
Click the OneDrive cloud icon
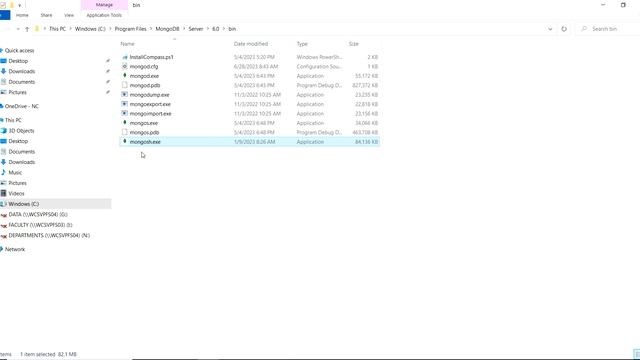click(x=2, y=106)
